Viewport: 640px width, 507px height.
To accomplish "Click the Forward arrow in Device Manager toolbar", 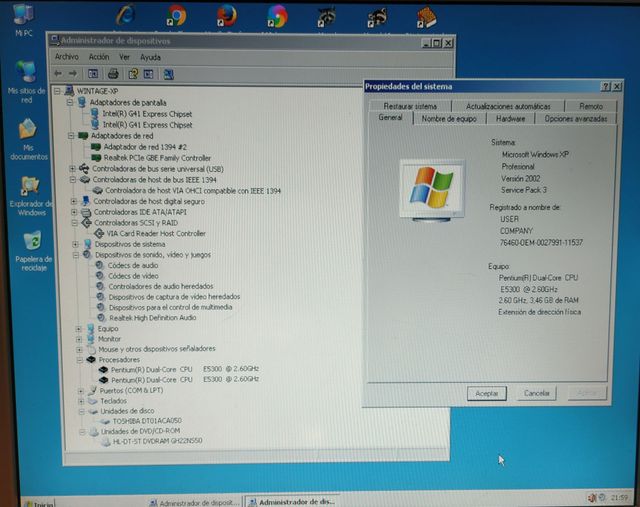I will [x=73, y=73].
